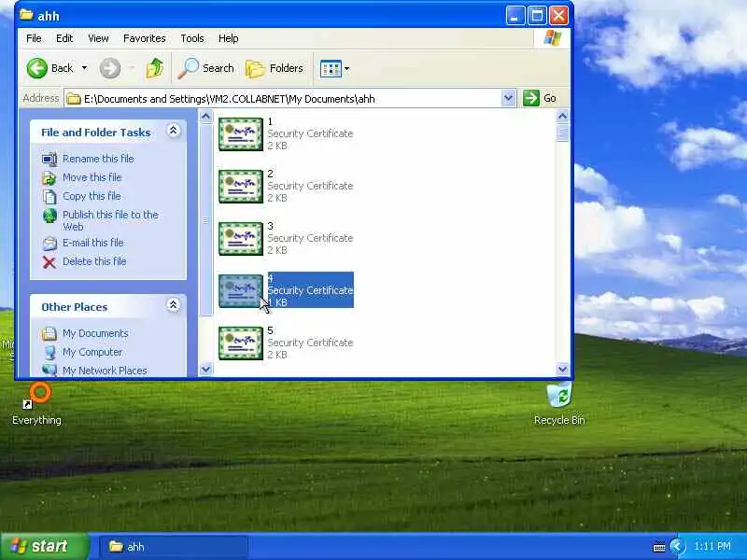The width and height of the screenshot is (747, 560).
Task: Click file name "3" label
Action: point(270,226)
